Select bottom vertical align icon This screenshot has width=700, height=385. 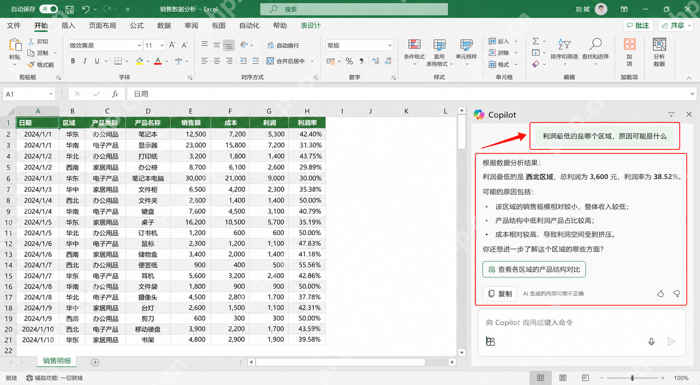pos(229,45)
